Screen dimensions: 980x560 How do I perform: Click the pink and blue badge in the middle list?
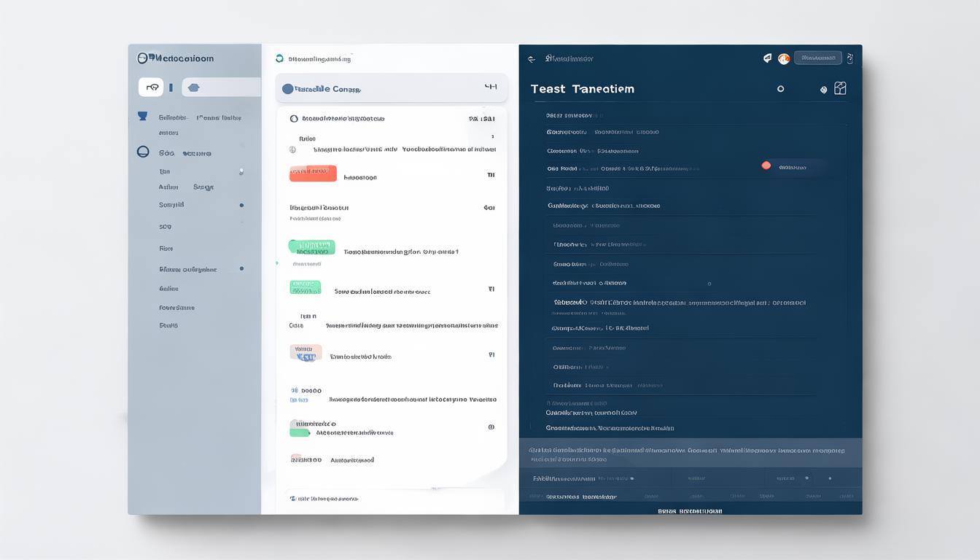tap(306, 353)
